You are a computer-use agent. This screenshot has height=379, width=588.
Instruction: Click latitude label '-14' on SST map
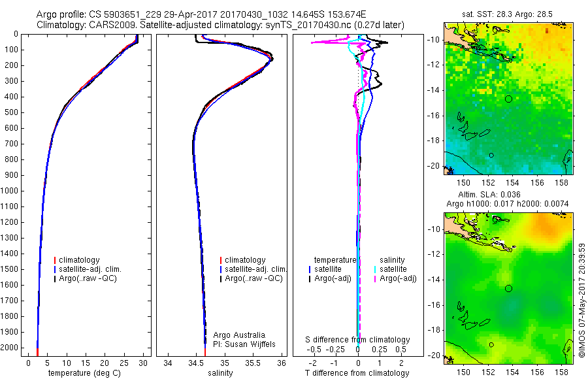pyautogui.click(x=434, y=90)
